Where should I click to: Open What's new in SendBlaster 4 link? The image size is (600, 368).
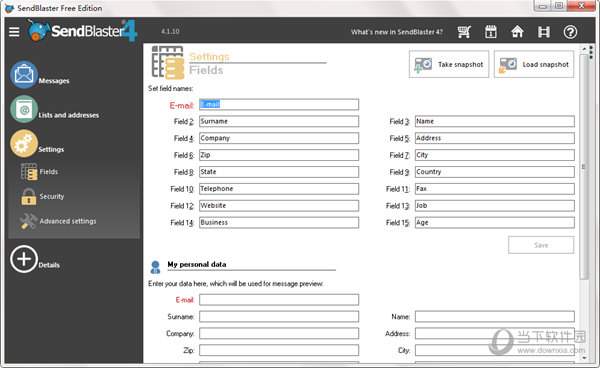click(x=397, y=32)
